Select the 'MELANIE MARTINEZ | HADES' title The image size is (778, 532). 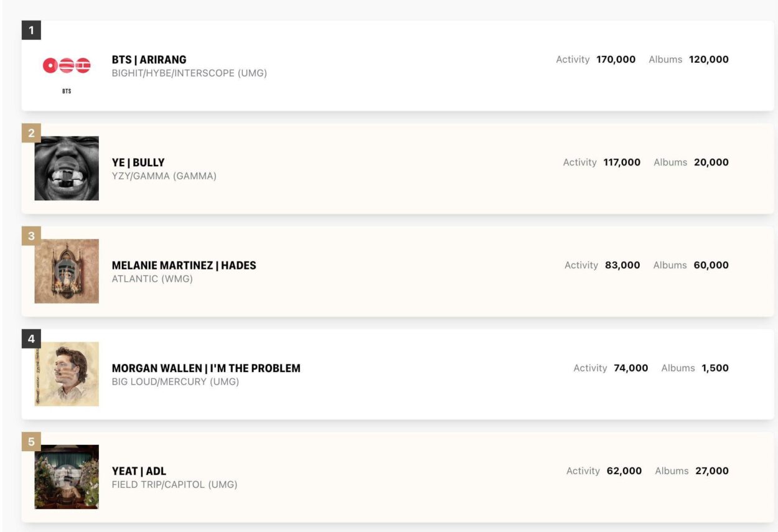(183, 264)
